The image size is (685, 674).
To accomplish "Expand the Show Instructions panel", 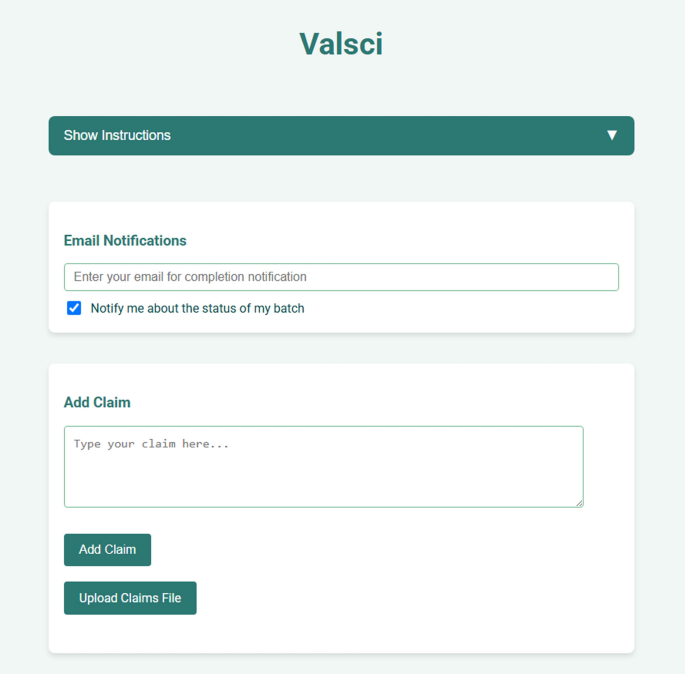I will point(341,135).
